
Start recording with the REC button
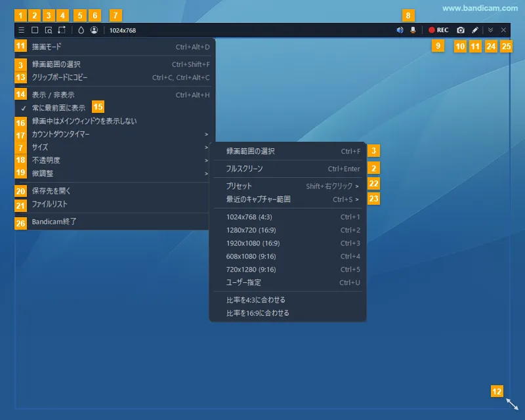coord(438,30)
